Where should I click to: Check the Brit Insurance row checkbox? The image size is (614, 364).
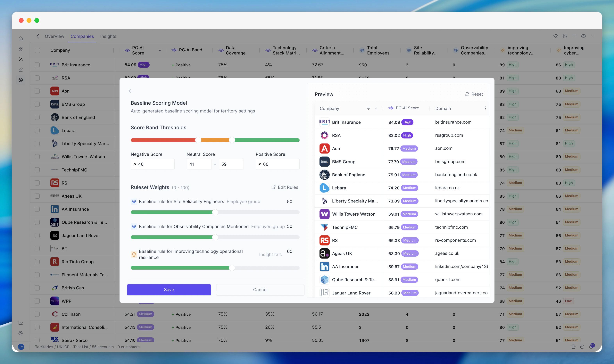37,65
